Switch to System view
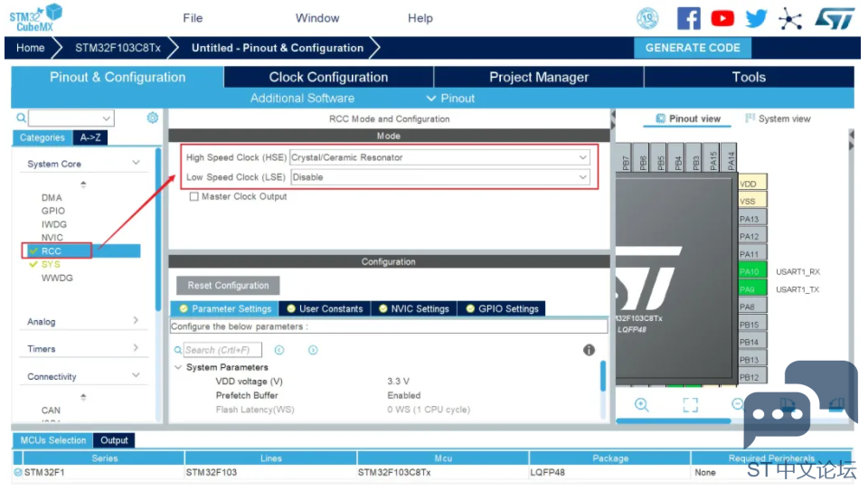Screen dimensions: 868x491 click(x=778, y=118)
